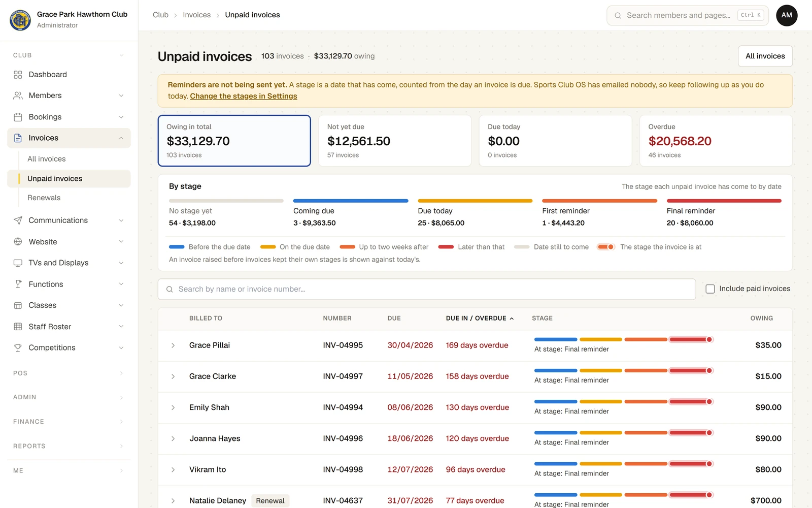The width and height of the screenshot is (812, 508).
Task: Sort by the Billed To column header
Action: point(206,319)
